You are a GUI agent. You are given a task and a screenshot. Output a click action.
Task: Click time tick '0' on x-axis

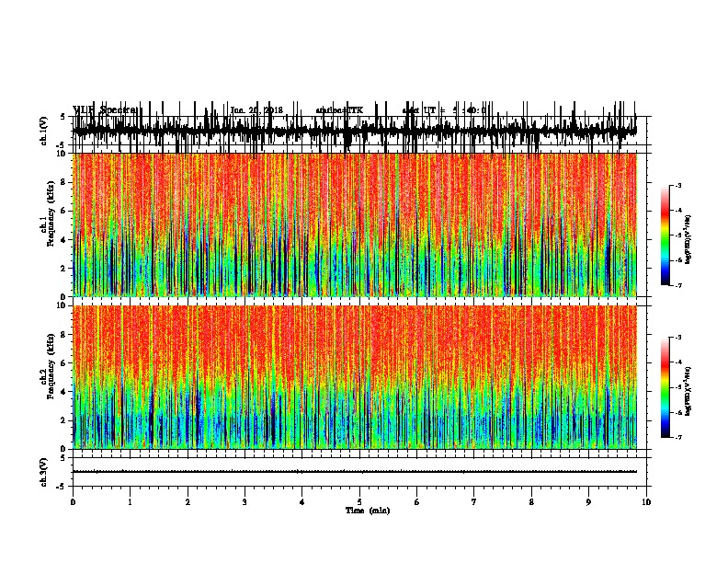pyautogui.click(x=73, y=502)
